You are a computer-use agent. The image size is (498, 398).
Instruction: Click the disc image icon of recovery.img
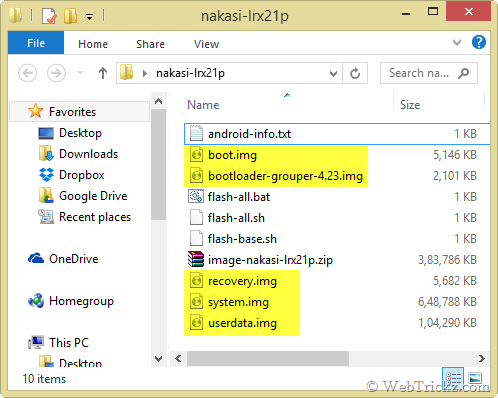[196, 281]
